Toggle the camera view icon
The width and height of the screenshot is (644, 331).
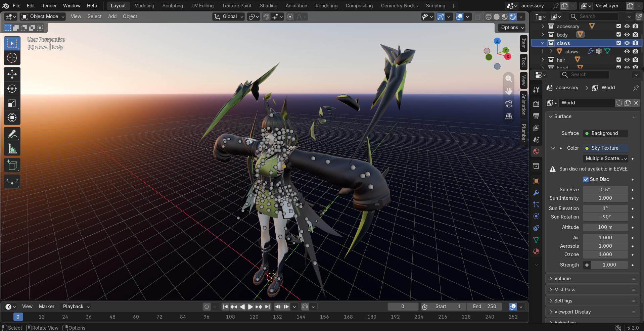coord(509,104)
